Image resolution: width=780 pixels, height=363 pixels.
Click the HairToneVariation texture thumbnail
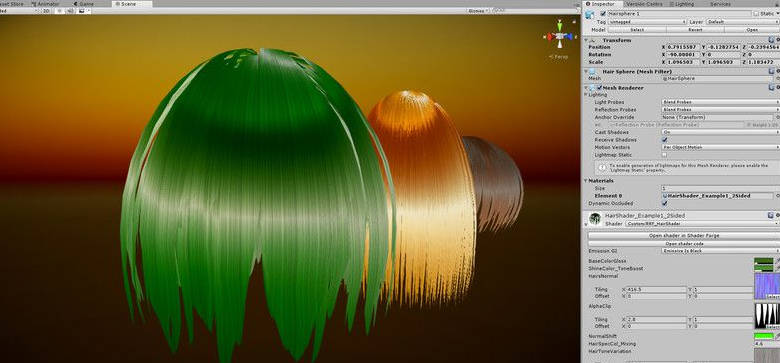(x=767, y=355)
